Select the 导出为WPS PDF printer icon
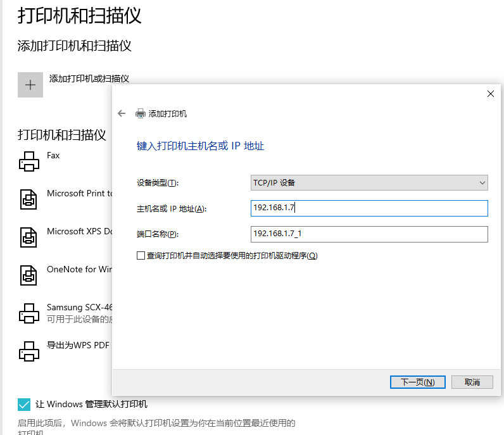The image size is (504, 435). (x=29, y=351)
